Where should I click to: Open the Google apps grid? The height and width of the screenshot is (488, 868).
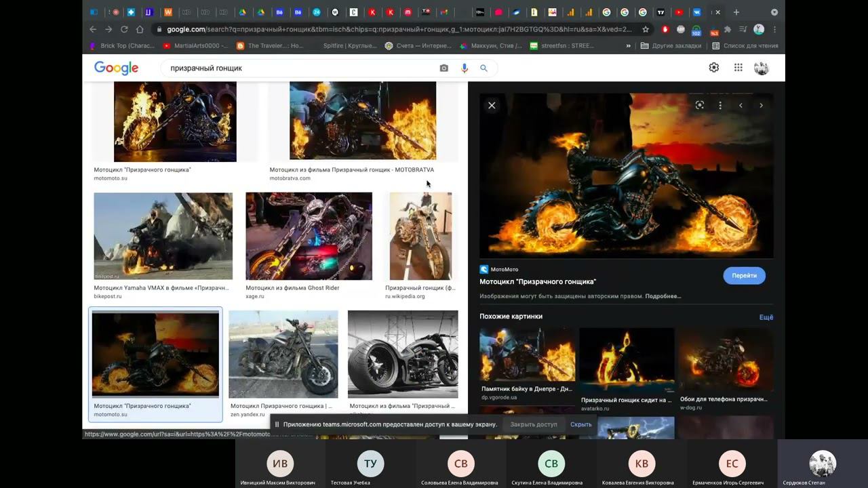pos(738,68)
